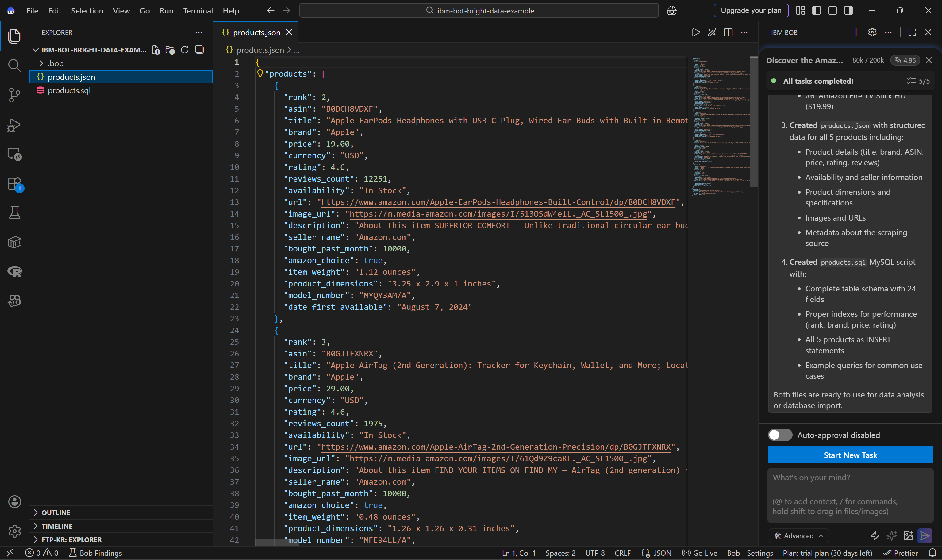Image resolution: width=942 pixels, height=560 pixels.
Task: Open the Explorer view in activity bar
Action: pos(14,36)
